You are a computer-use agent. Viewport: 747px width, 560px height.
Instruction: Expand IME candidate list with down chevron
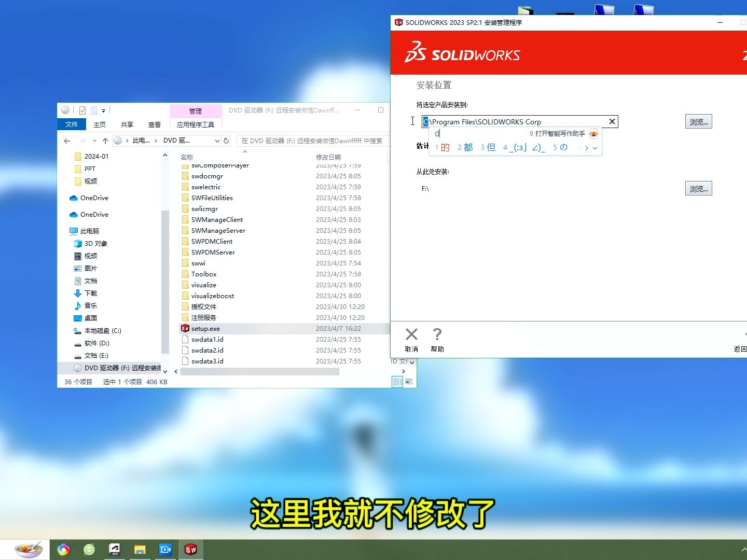[595, 148]
